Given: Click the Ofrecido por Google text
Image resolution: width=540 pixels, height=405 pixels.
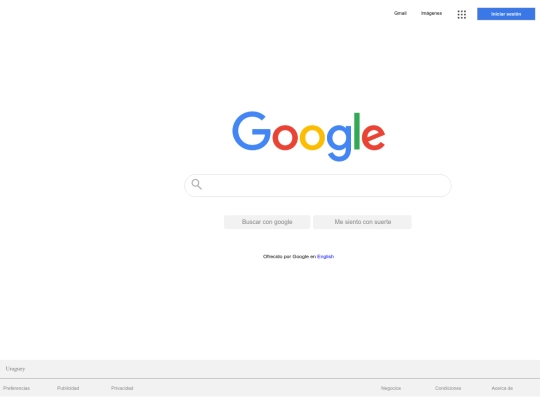Looking at the screenshot, I should pos(285,257).
